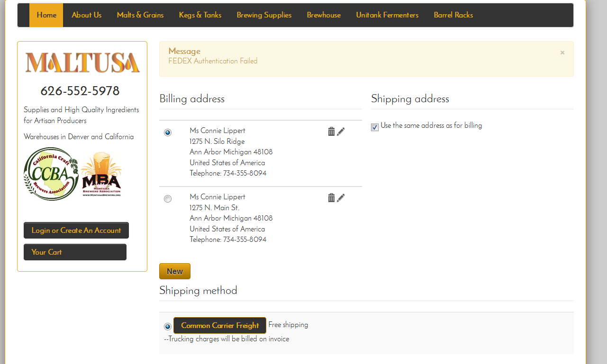Click the Shipping method heading
607x364 pixels.
click(198, 290)
